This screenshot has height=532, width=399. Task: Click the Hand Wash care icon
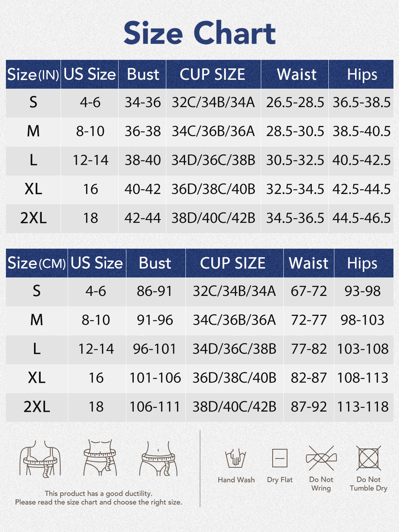click(x=236, y=458)
